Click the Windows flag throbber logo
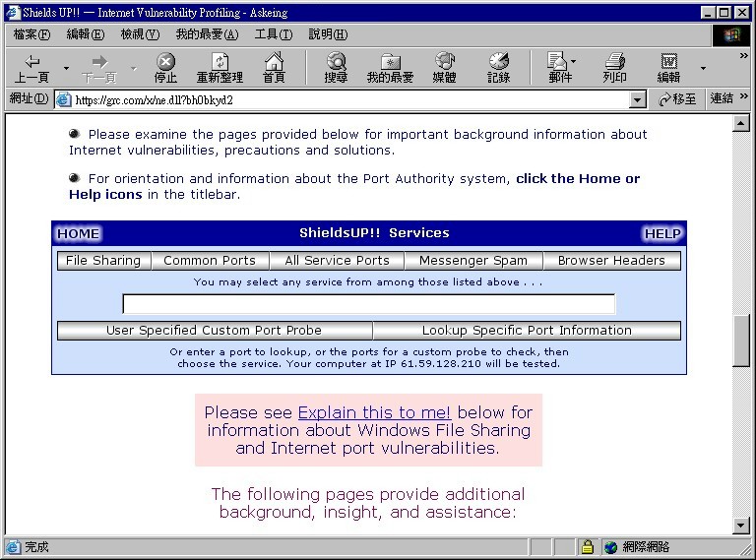Viewport: 756px width, 560px height. 730,34
